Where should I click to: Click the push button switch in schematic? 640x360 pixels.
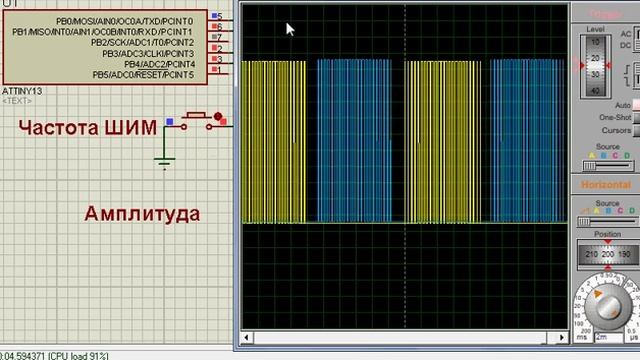pos(196,121)
